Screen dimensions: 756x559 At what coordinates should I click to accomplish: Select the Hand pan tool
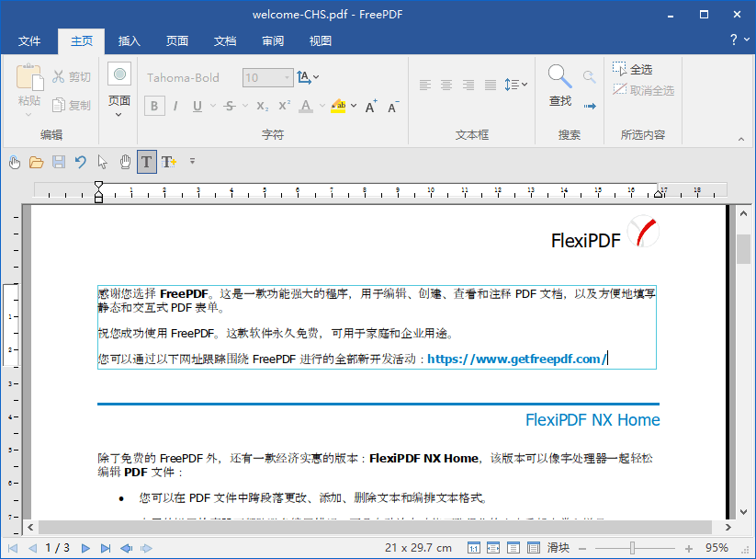125,162
